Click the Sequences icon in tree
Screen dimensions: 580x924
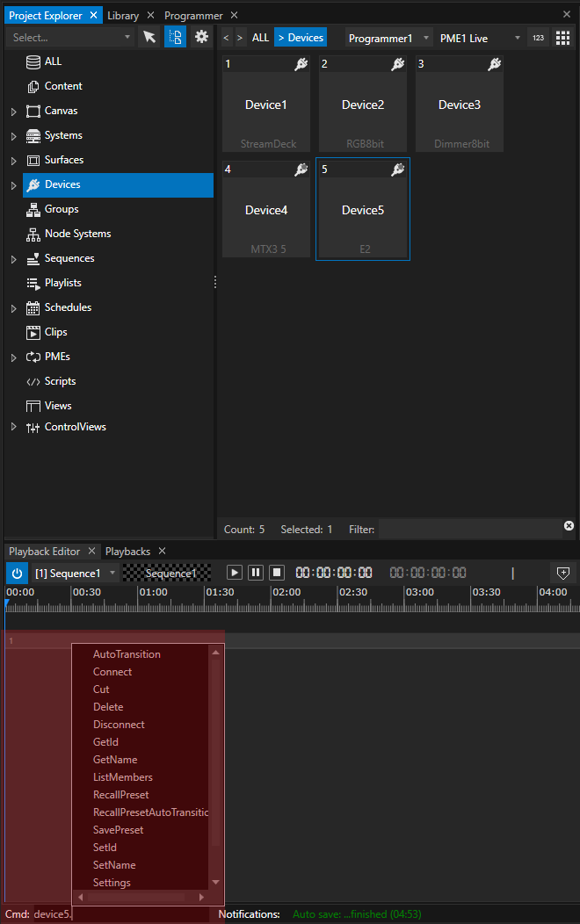33,259
